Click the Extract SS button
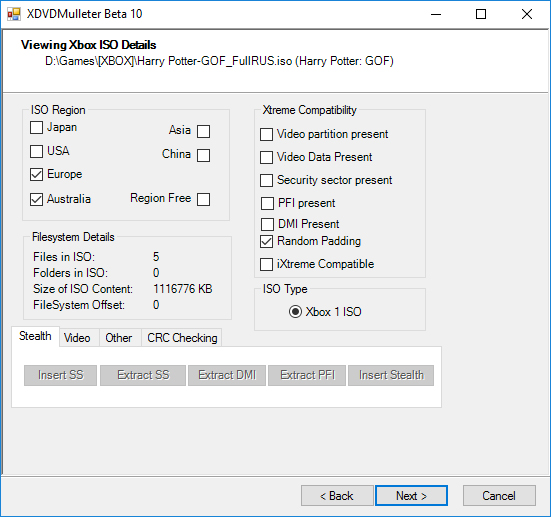Image resolution: width=551 pixels, height=517 pixels. pos(143,375)
